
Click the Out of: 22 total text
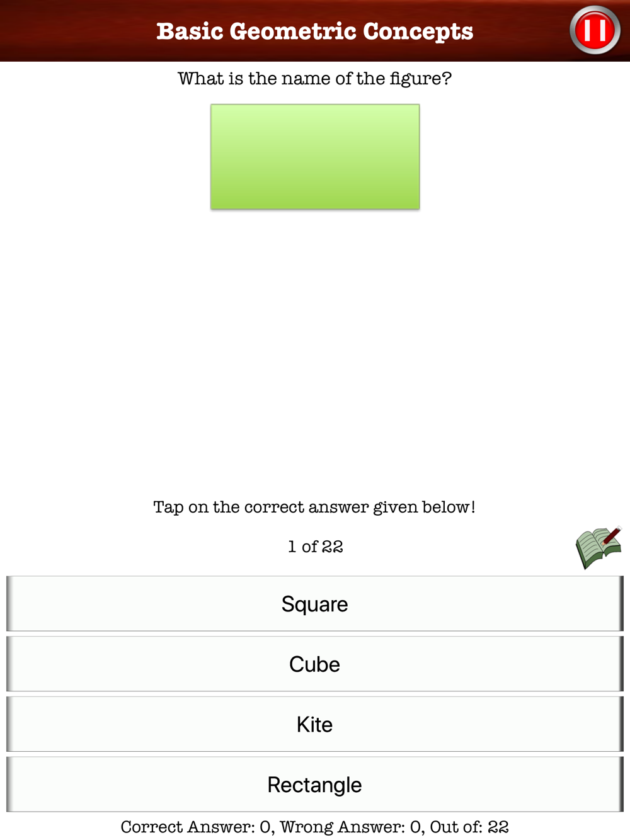click(469, 827)
